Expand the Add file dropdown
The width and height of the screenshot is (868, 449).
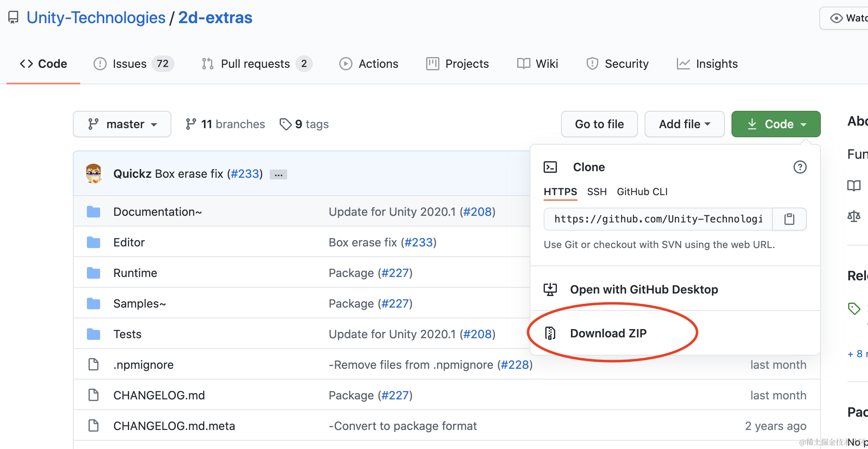coord(684,124)
